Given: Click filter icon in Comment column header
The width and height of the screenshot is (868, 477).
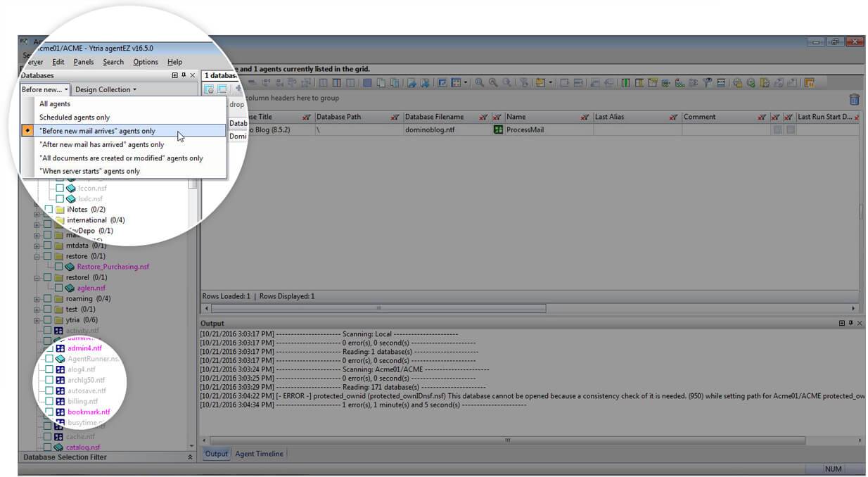Looking at the screenshot, I should tap(762, 117).
